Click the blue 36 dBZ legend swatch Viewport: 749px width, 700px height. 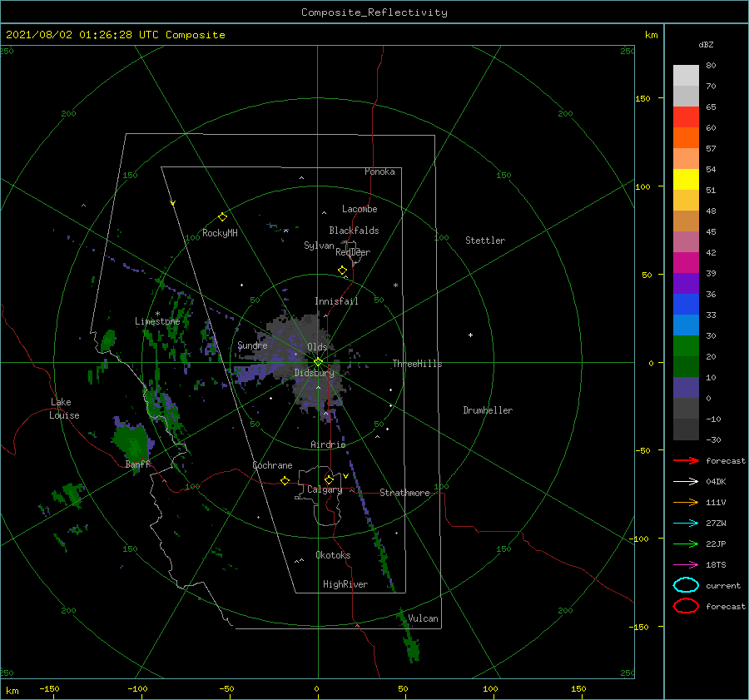click(x=686, y=304)
